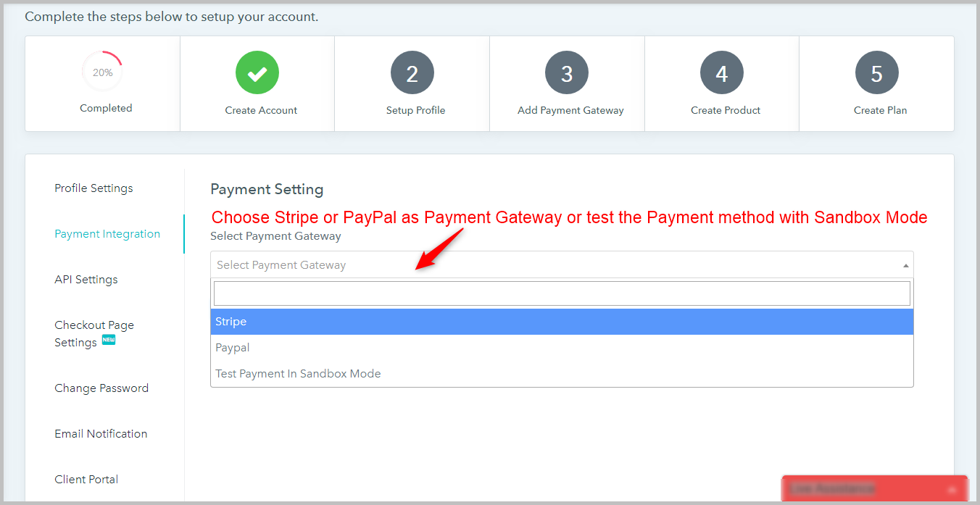Select Paypal as payment gateway
980x505 pixels.
[562, 348]
